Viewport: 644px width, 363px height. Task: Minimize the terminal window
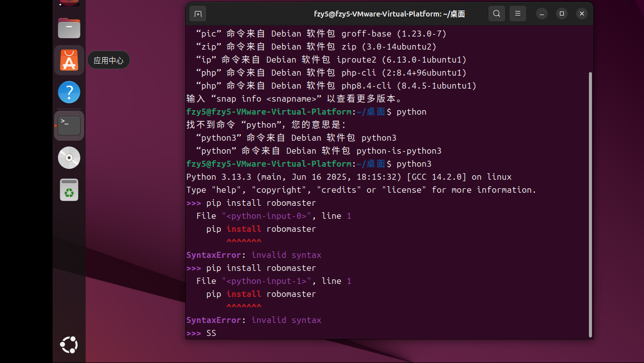(x=542, y=14)
